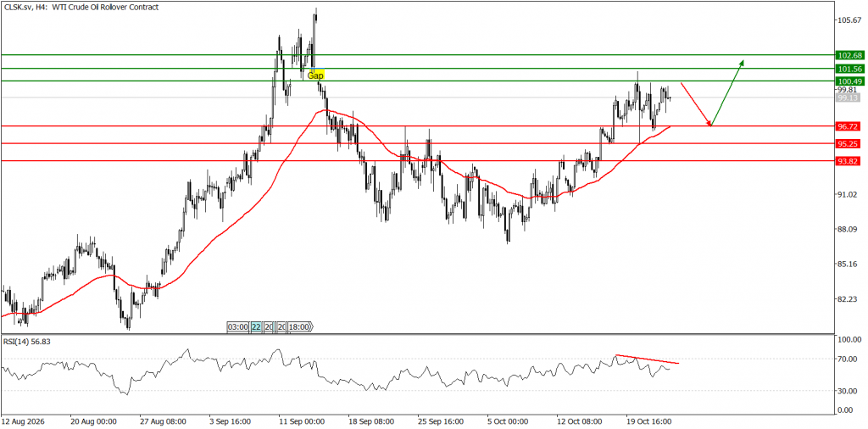Click the 100.00 level on RSI axis
The image size is (868, 429).
[849, 340]
